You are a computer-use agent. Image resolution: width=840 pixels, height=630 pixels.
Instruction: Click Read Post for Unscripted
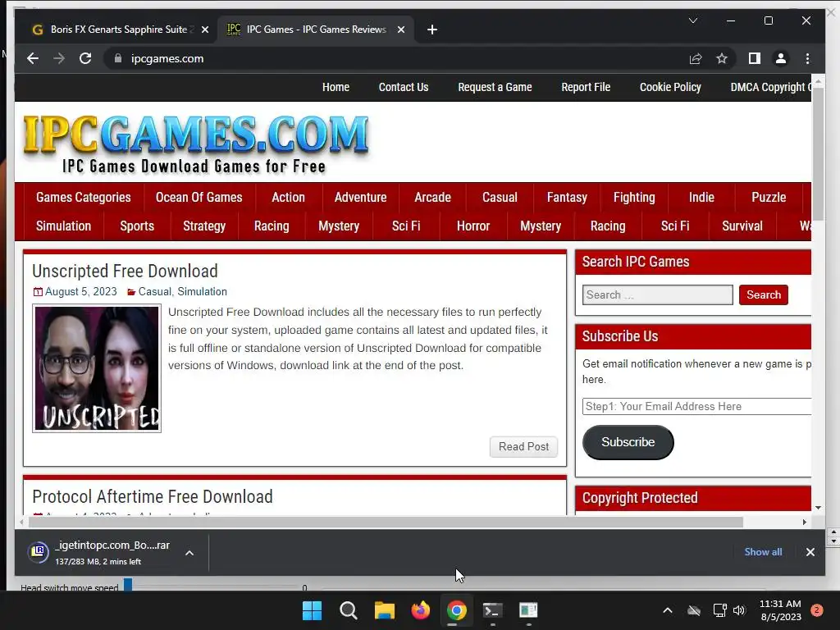pos(523,447)
